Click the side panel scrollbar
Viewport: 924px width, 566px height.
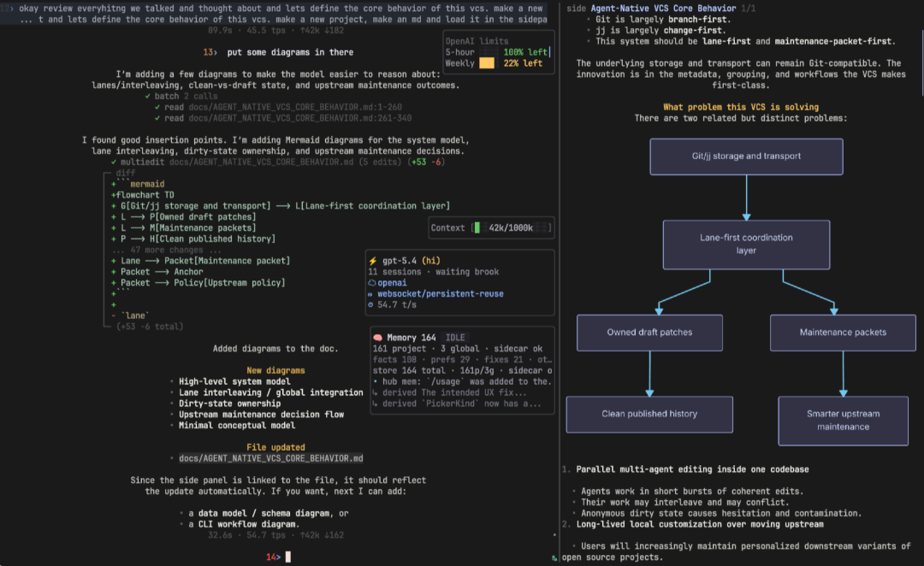pyautogui.click(x=921, y=62)
